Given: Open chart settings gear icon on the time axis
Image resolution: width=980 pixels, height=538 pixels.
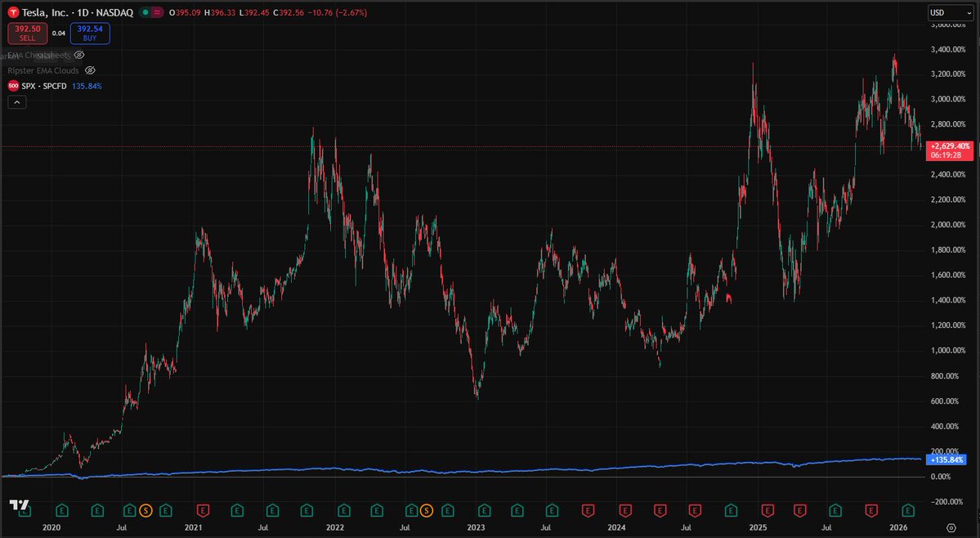Looking at the screenshot, I should (951, 528).
